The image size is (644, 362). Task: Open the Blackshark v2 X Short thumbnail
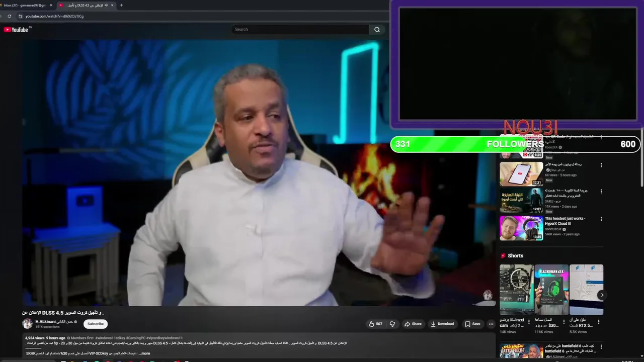point(551,290)
